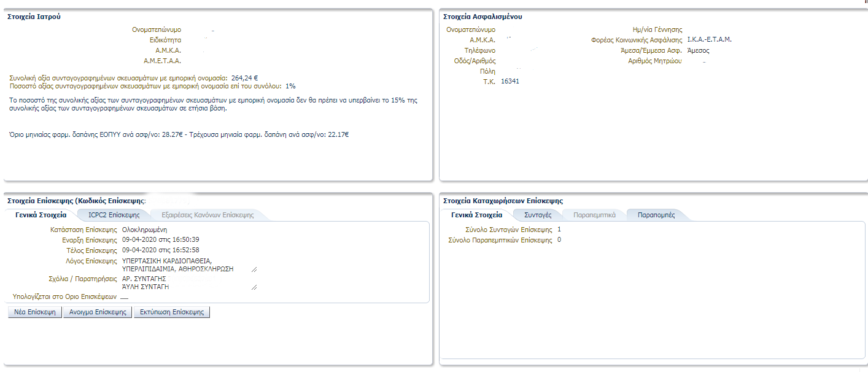Open the Εξαιρέσεις Κανόνων Επίσκεψης tab
This screenshot has height=372, width=868.
207,215
